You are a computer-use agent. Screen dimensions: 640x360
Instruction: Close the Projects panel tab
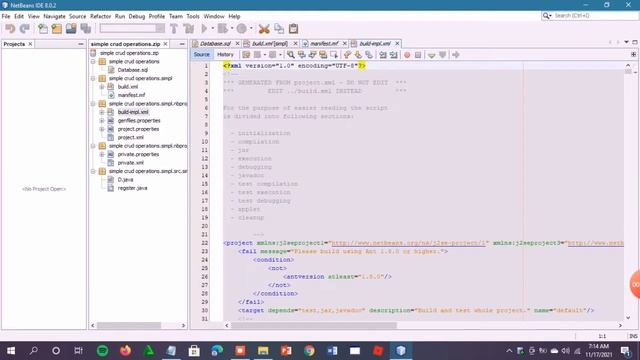click(x=30, y=44)
